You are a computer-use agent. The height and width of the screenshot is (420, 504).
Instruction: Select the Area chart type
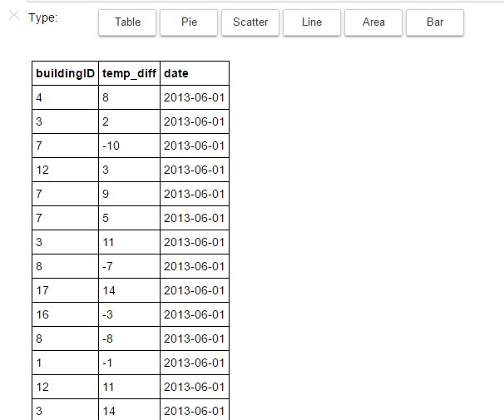point(373,22)
